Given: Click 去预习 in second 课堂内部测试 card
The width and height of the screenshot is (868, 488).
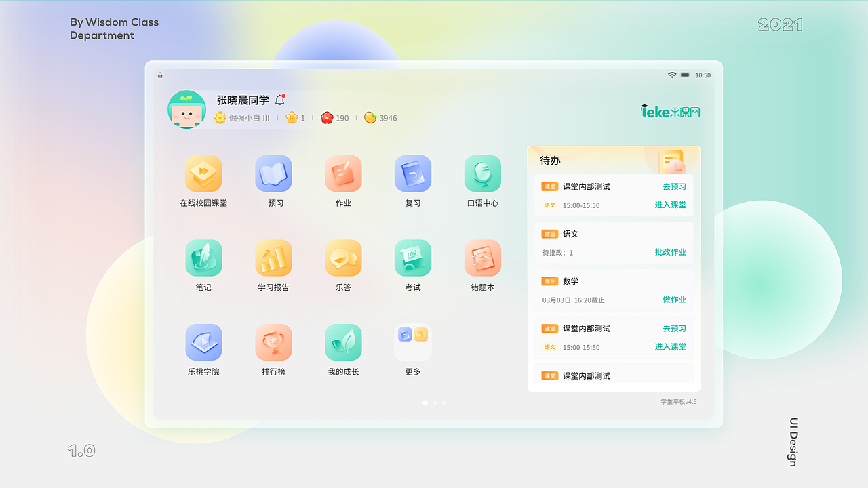Looking at the screenshot, I should point(675,329).
